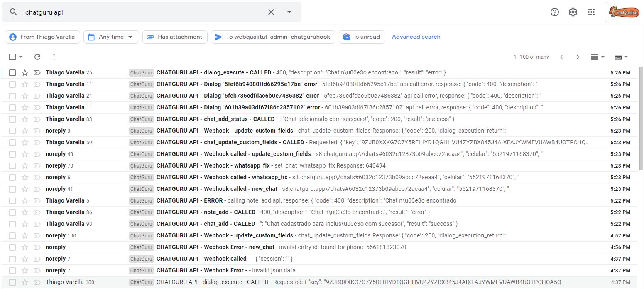
Task: Go to older messages with right chevron
Action: 578,57
